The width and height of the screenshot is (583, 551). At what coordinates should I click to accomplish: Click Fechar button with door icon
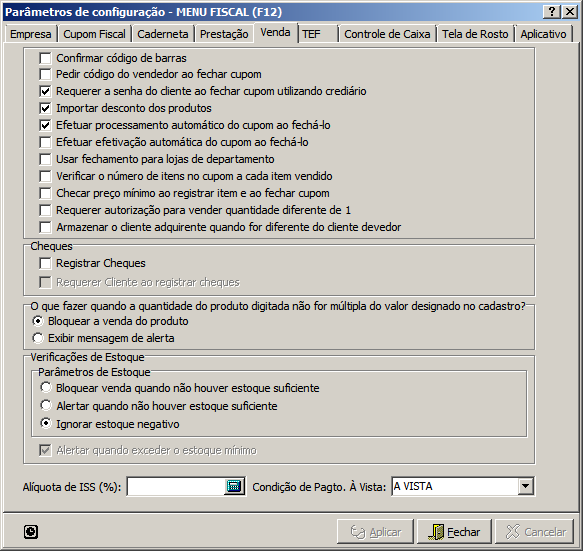click(x=454, y=532)
